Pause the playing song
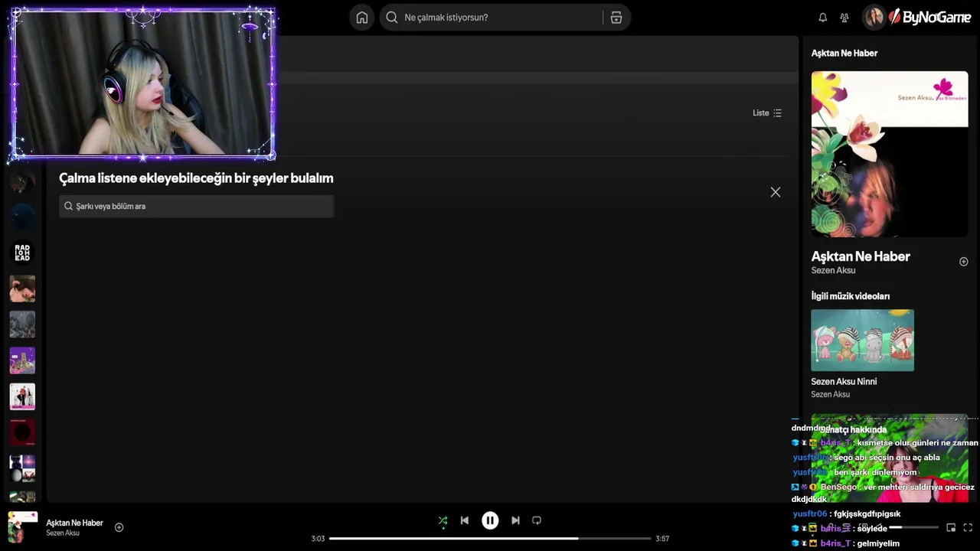The width and height of the screenshot is (980, 551). click(x=490, y=520)
